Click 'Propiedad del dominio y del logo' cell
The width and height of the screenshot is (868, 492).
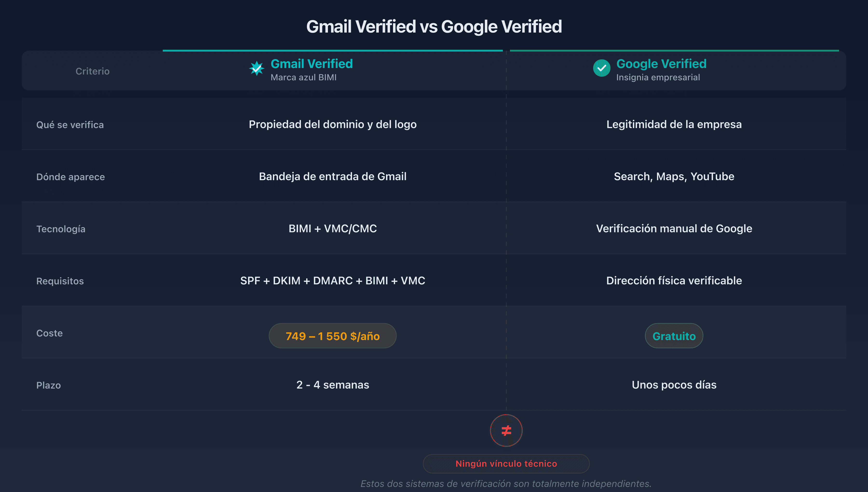[333, 124]
